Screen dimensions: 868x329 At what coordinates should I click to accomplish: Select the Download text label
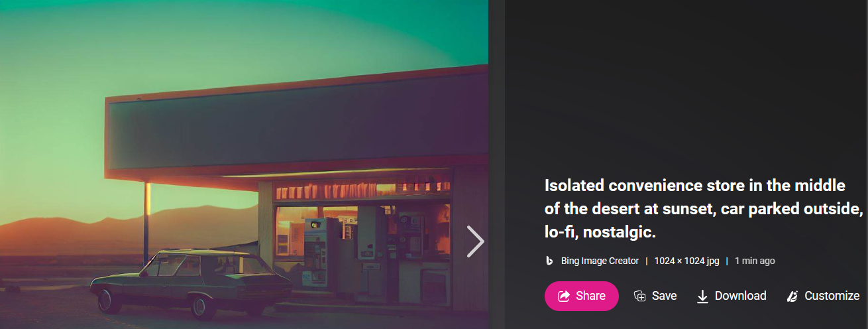coord(741,296)
